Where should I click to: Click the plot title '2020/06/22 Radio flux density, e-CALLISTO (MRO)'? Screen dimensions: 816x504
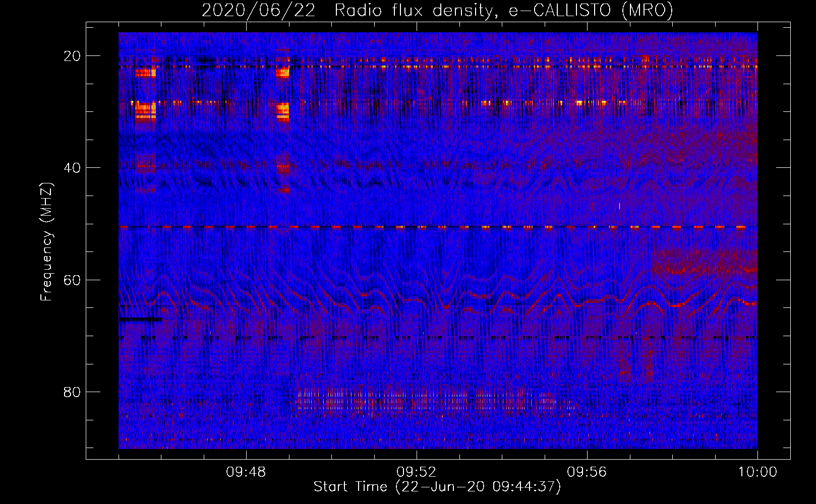(x=437, y=10)
